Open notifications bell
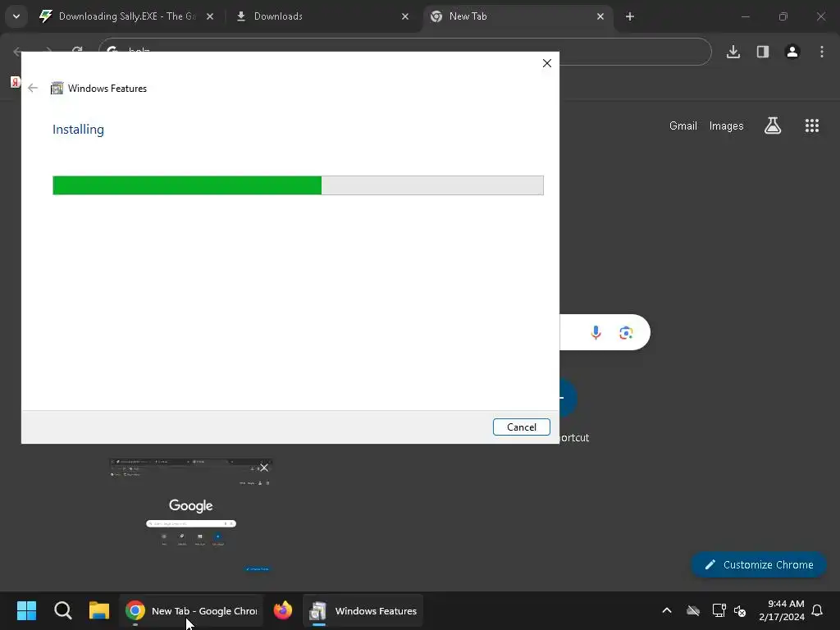 818,610
